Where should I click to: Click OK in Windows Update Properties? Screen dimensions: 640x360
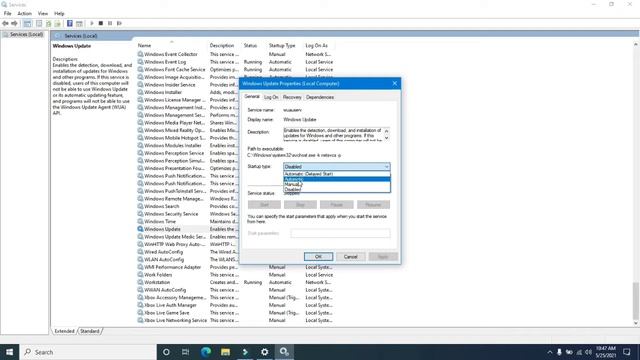pos(318,256)
